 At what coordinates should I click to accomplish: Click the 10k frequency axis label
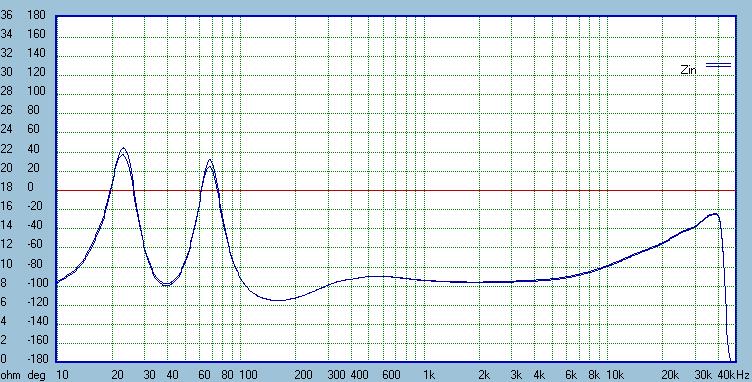614,374
